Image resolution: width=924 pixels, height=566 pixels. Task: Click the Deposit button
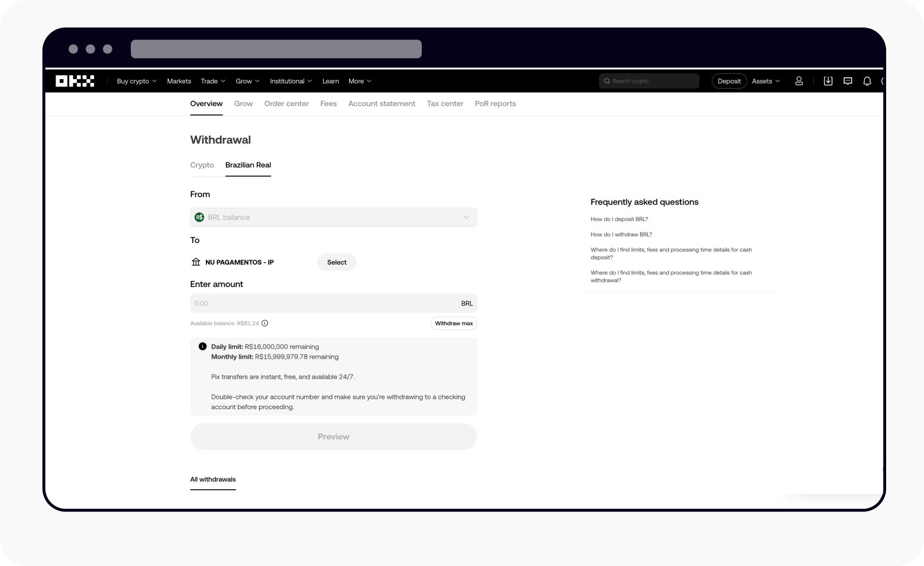729,81
